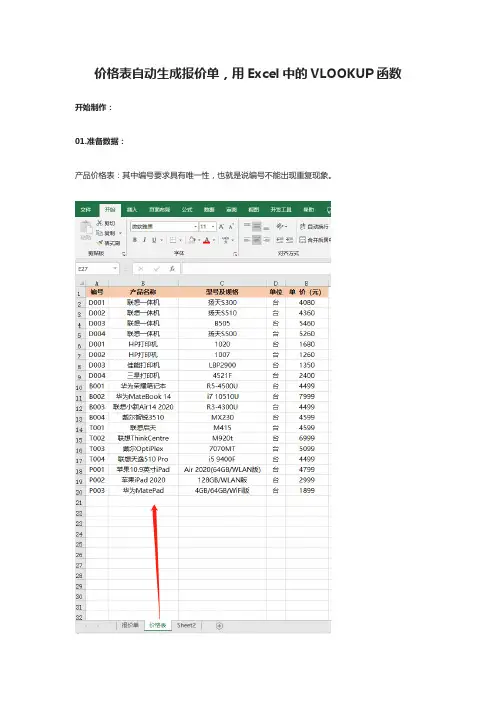Open the Font group dialog launcher
Viewport: 496px width, 702px height.
pyautogui.click(x=235, y=254)
